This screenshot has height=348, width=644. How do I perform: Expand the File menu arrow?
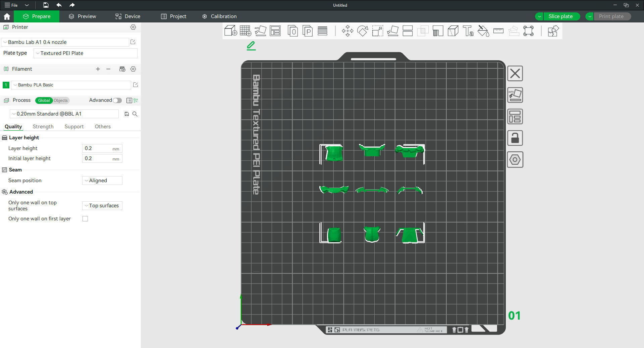pos(27,5)
